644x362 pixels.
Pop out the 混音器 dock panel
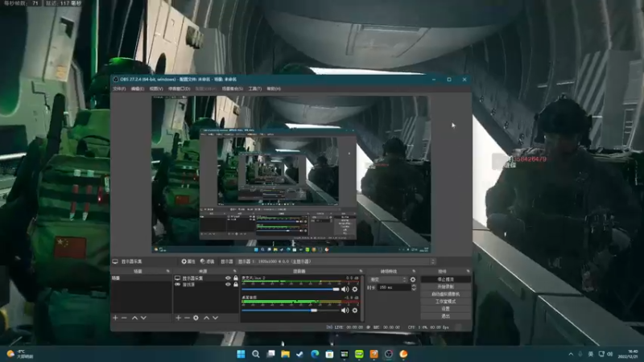tap(361, 271)
